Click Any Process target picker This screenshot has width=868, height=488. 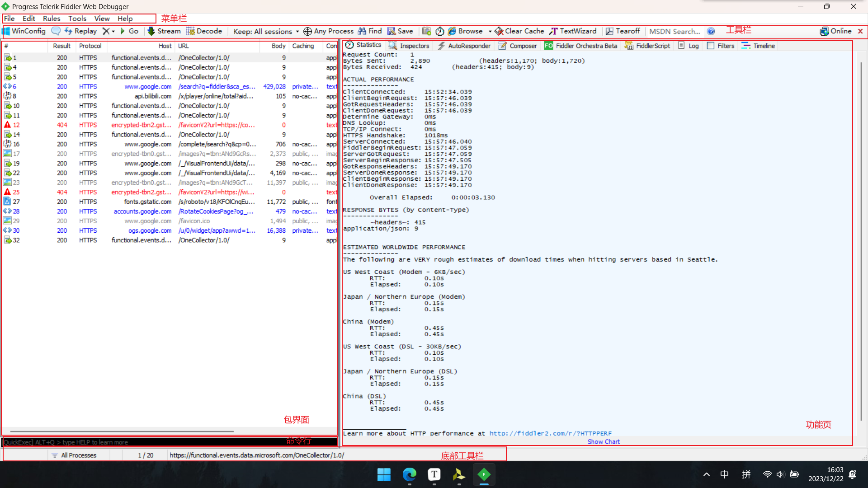(x=329, y=31)
